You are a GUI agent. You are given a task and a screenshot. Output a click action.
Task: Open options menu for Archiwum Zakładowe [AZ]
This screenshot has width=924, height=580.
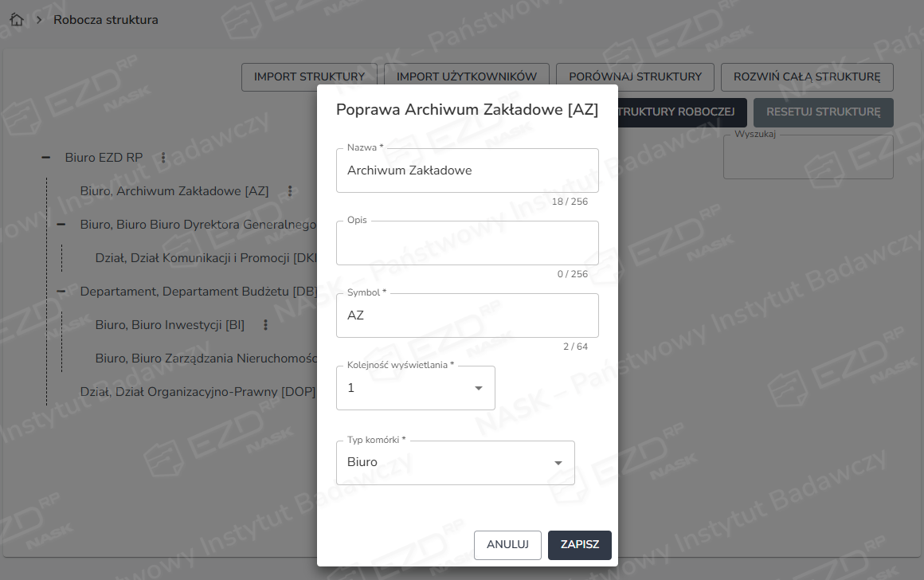pos(290,191)
